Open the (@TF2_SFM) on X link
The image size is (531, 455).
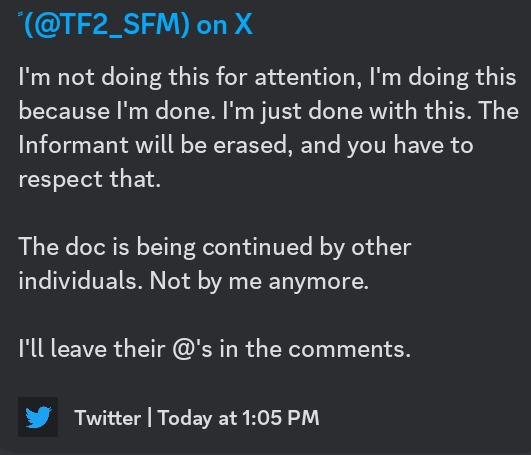coord(135,25)
